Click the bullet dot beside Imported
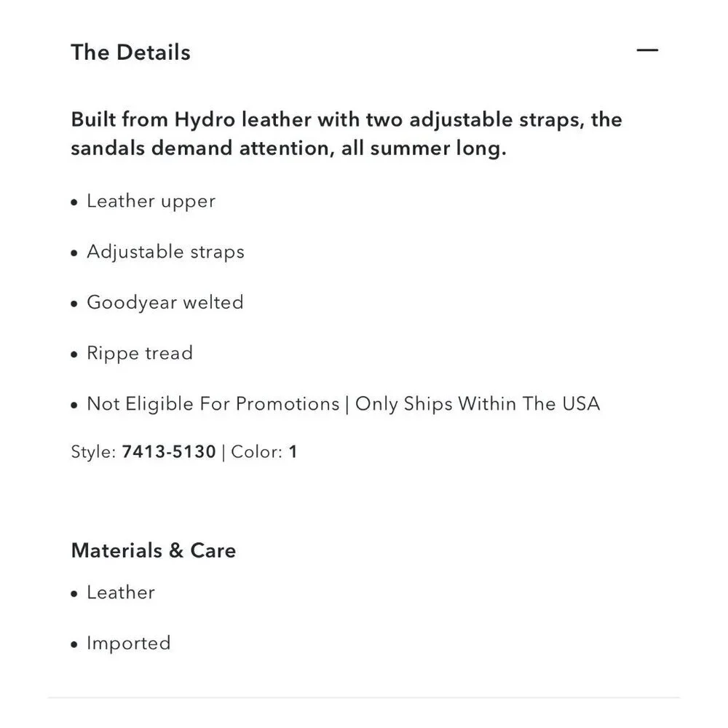The image size is (728, 728). point(74,645)
